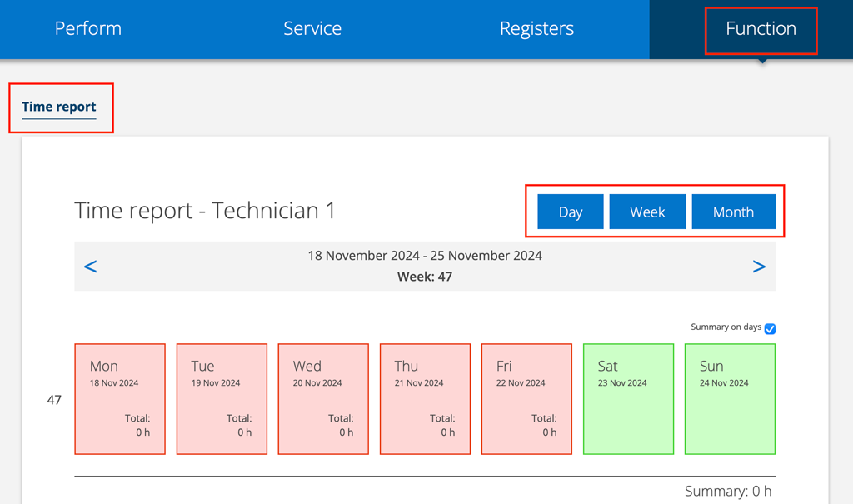Open the Service menu
The width and height of the screenshot is (853, 504).
(x=312, y=29)
